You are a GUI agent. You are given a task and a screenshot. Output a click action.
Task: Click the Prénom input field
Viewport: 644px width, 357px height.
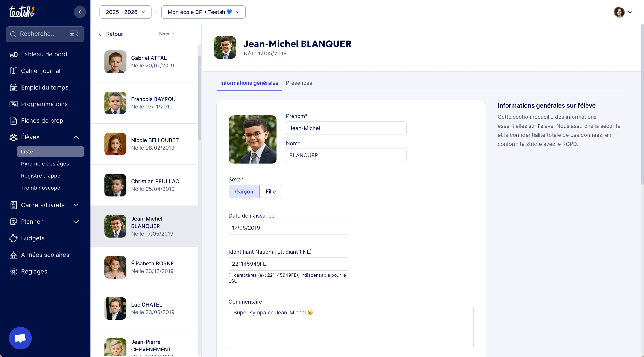tap(346, 128)
